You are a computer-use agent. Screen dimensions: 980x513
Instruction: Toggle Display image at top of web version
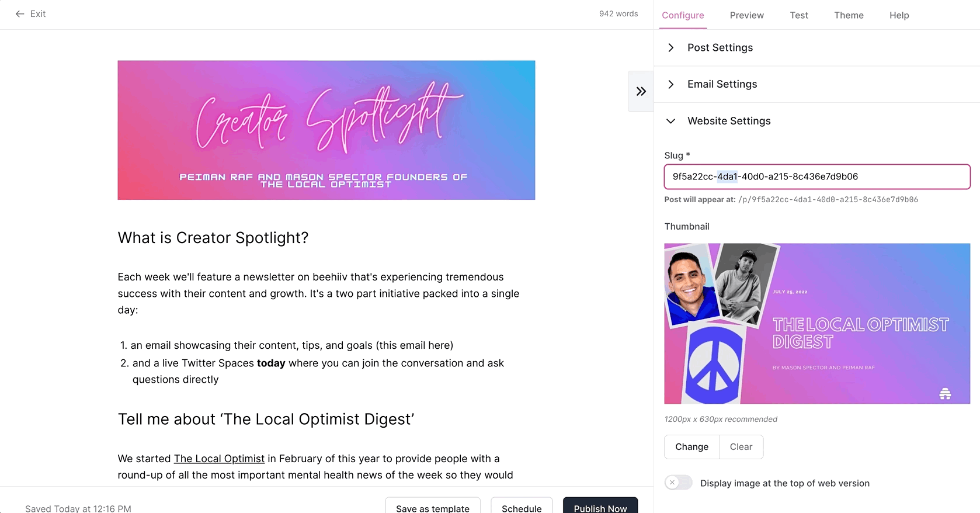[678, 483]
